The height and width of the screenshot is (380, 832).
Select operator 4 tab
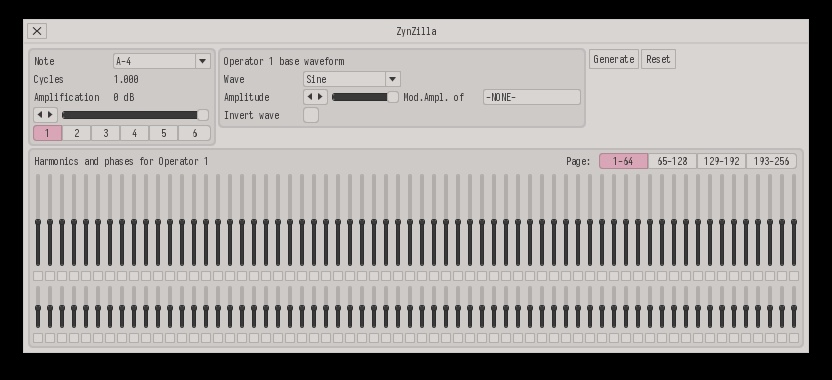point(134,133)
